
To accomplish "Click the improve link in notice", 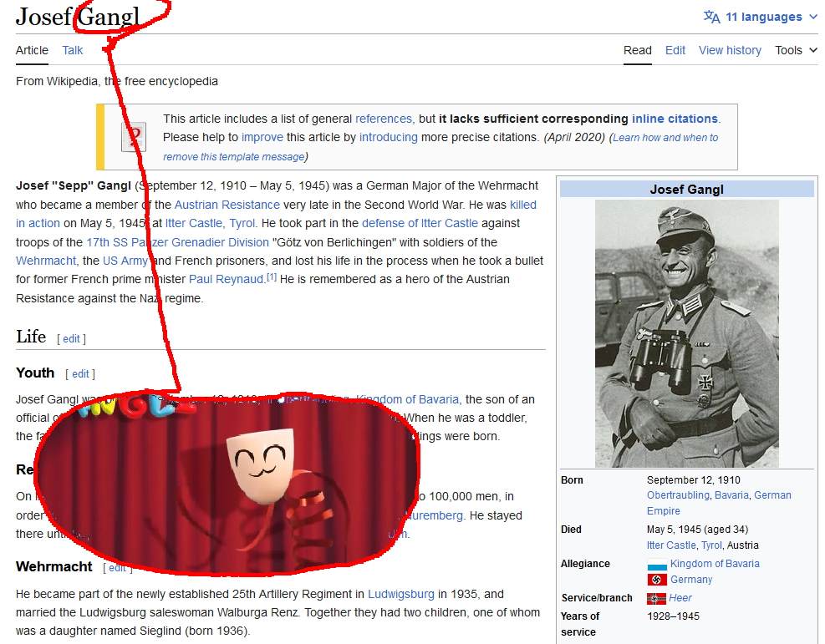I will point(262,137).
